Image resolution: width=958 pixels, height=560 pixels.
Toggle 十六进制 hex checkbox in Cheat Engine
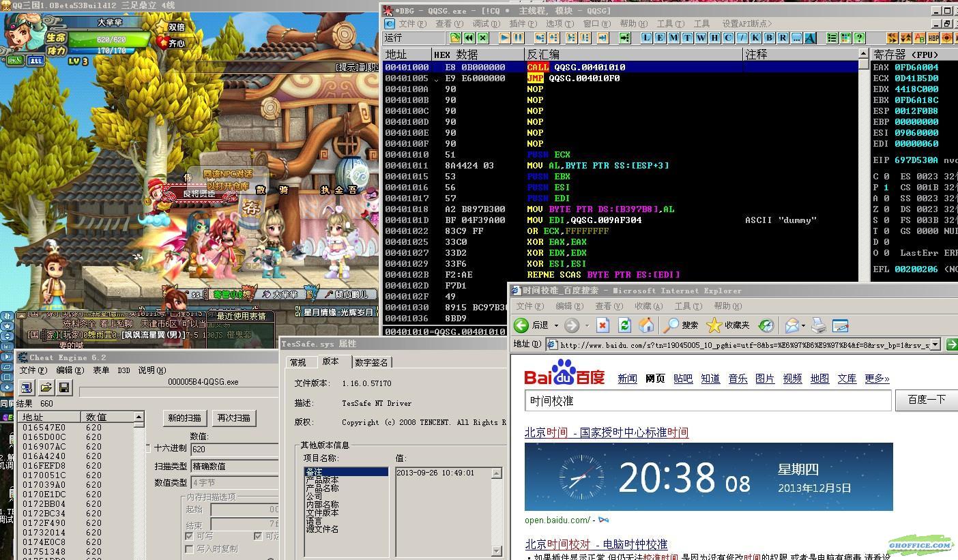coord(149,448)
